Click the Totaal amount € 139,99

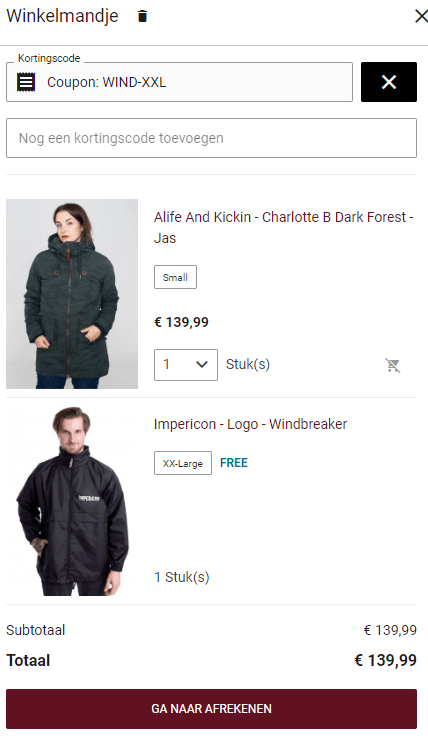386,660
